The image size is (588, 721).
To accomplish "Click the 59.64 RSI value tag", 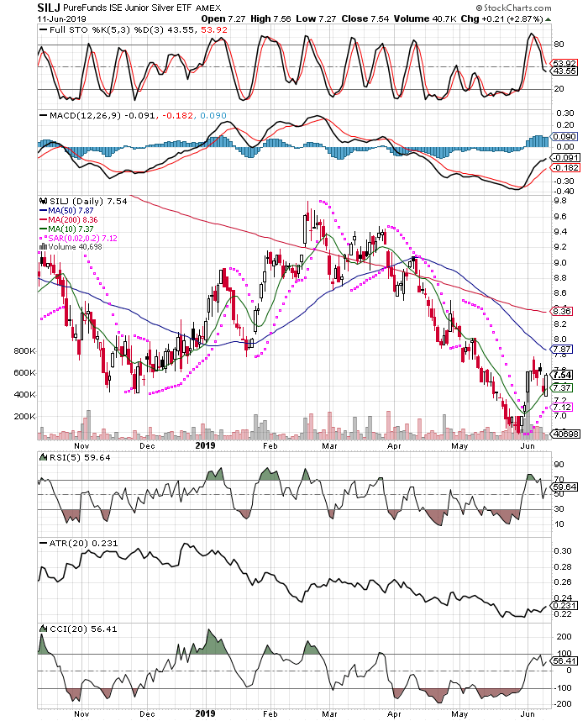I will click(565, 487).
